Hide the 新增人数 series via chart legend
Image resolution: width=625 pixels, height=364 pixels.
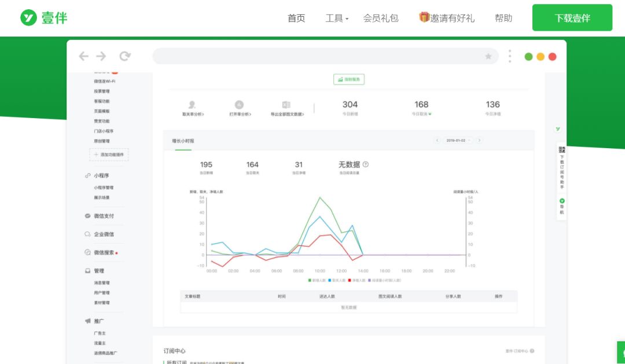(318, 280)
